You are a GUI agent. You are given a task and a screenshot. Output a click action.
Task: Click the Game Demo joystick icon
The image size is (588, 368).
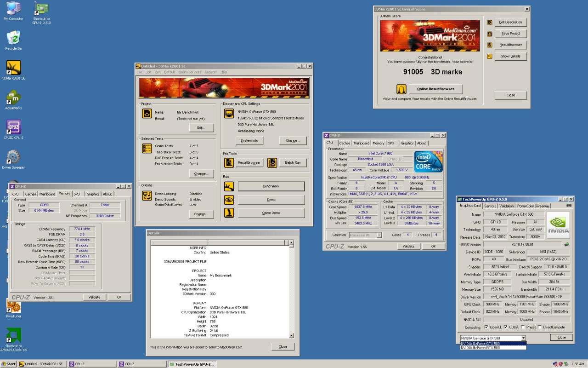[x=229, y=213]
